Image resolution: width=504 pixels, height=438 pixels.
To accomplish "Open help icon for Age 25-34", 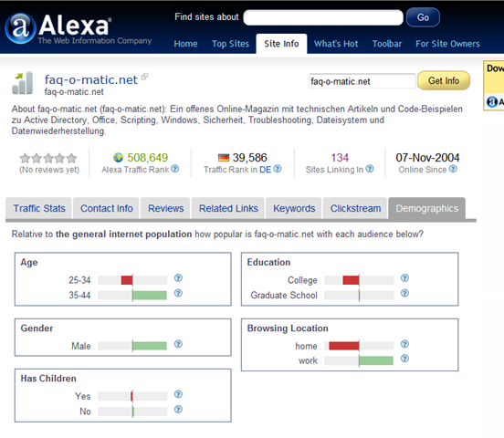I will tap(178, 278).
